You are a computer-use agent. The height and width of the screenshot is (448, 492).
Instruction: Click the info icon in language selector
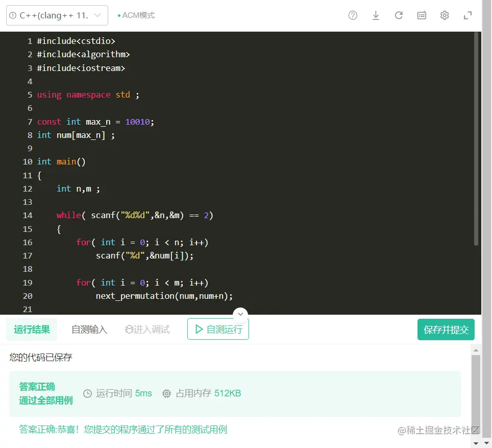tap(13, 15)
